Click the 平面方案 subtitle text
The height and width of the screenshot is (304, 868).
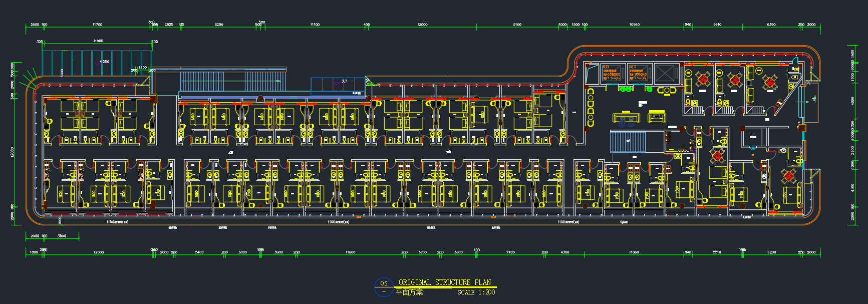pos(409,292)
